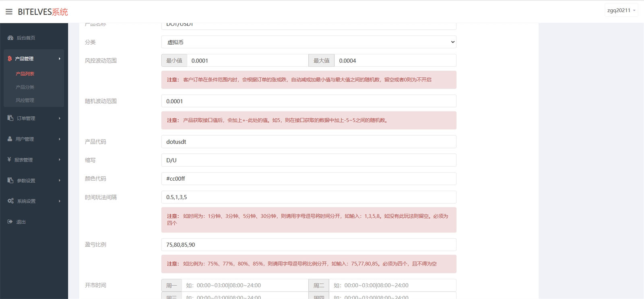Click the BITELVES系统 logo link
The width and height of the screenshot is (644, 299).
pyautogui.click(x=43, y=12)
